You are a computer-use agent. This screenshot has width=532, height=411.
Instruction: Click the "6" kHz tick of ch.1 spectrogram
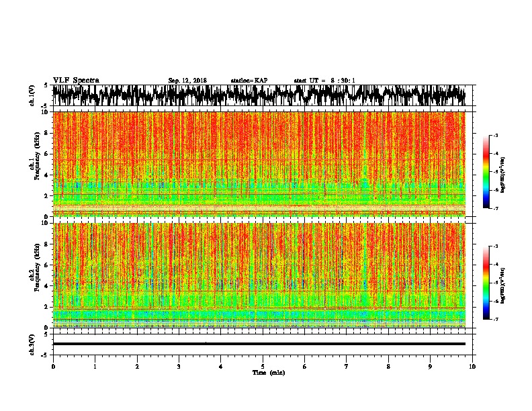47,154
